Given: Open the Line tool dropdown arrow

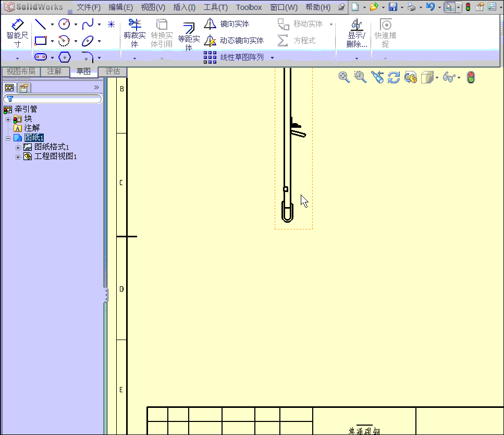Looking at the screenshot, I should pos(53,25).
